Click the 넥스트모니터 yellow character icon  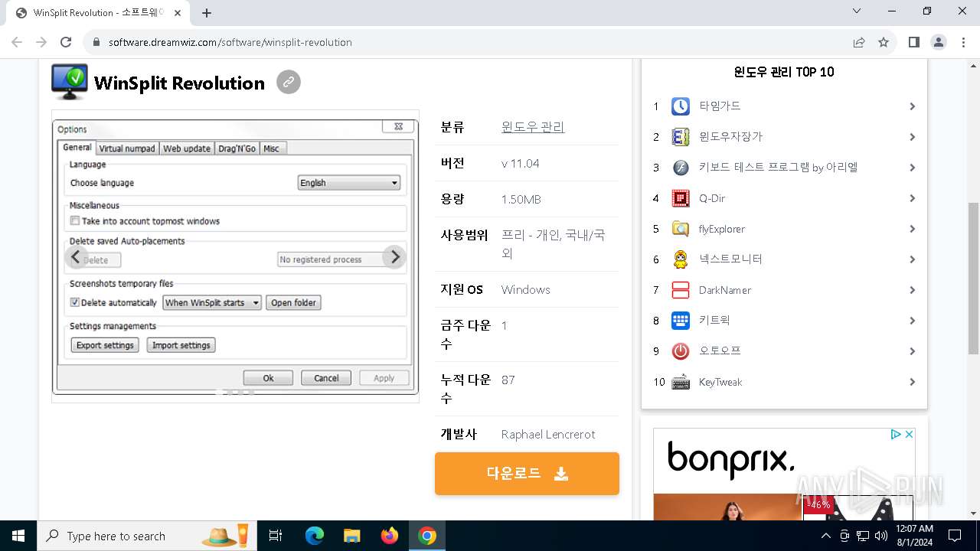(x=681, y=259)
